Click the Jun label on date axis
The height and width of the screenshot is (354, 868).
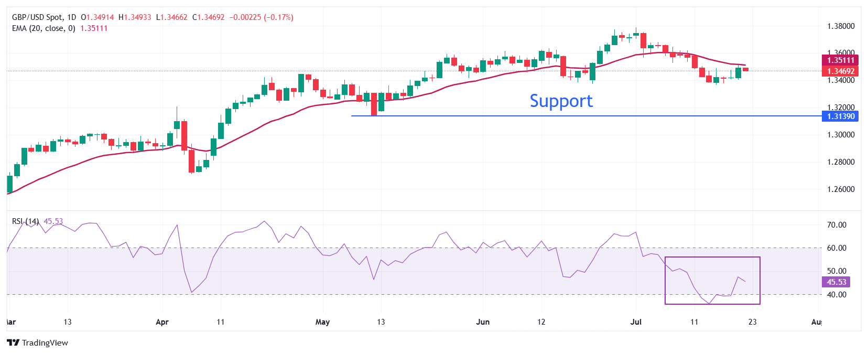(483, 322)
